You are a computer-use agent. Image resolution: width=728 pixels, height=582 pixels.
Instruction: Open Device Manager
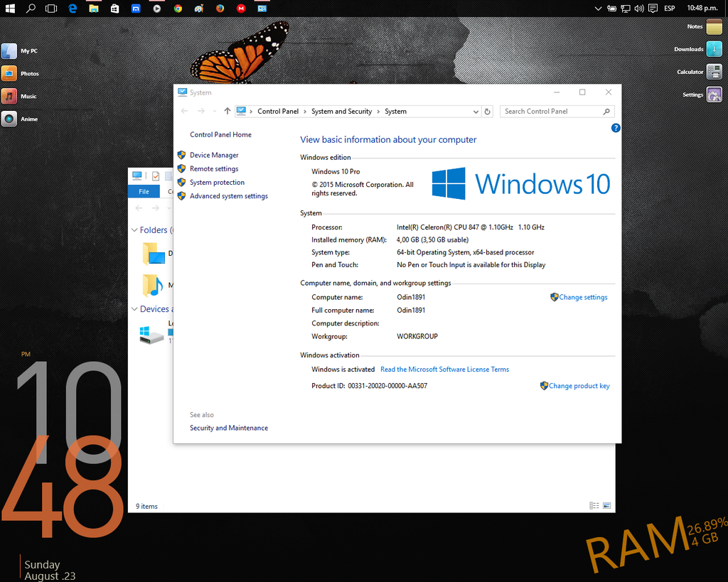pyautogui.click(x=214, y=155)
